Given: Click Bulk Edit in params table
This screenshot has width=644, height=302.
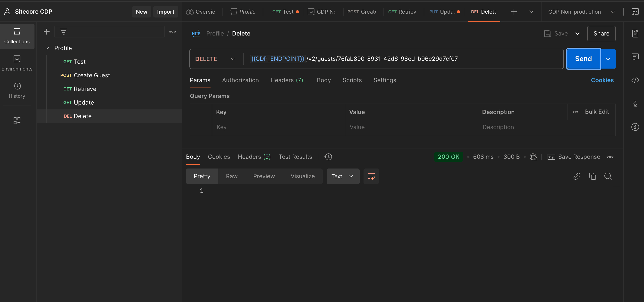Looking at the screenshot, I should click(x=596, y=112).
